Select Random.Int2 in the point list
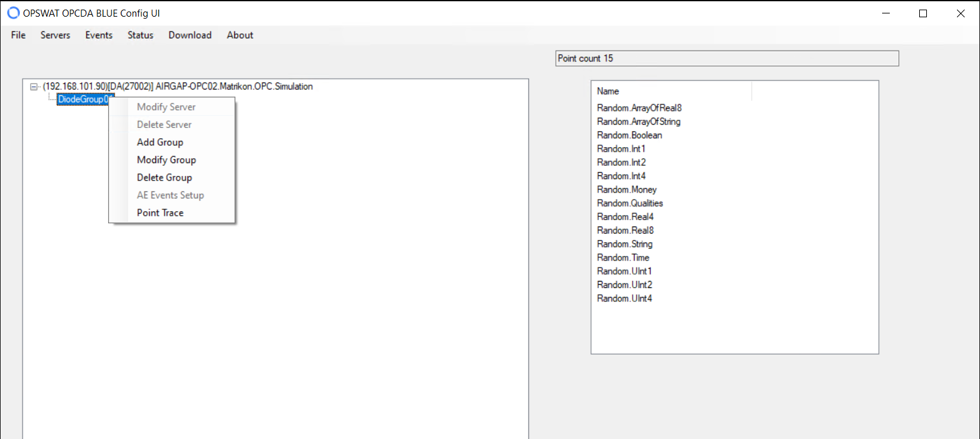The image size is (980, 439). point(621,163)
